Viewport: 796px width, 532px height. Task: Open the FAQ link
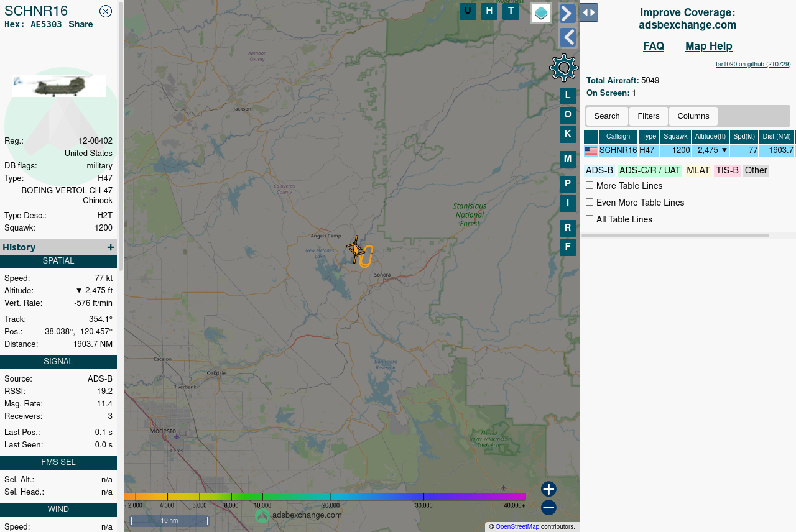coord(654,47)
